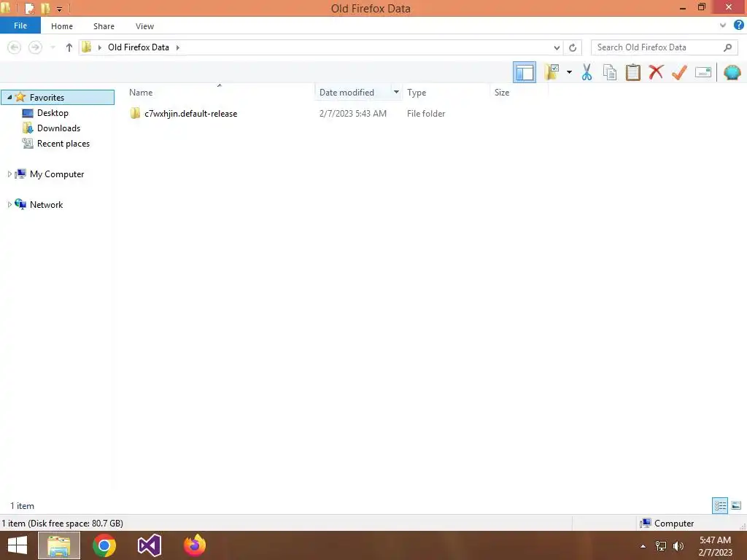
Task: Click 'Old Firefox Data' breadcrumb
Action: (x=139, y=47)
